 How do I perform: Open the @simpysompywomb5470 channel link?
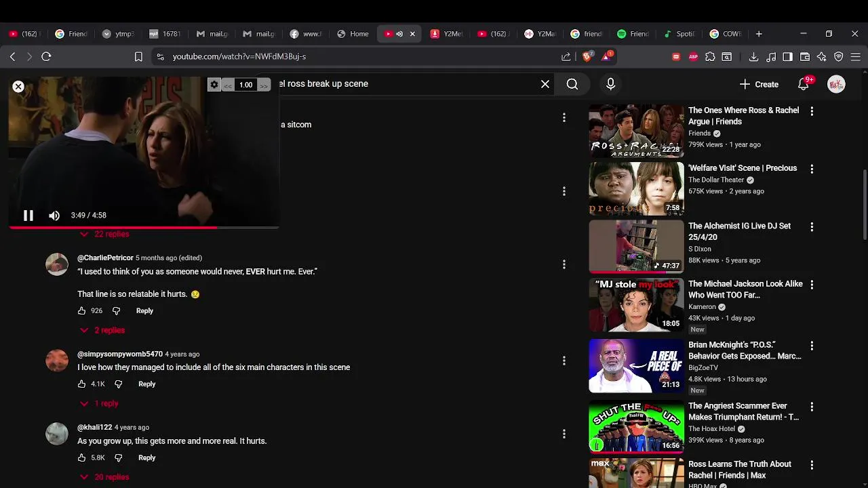120,354
